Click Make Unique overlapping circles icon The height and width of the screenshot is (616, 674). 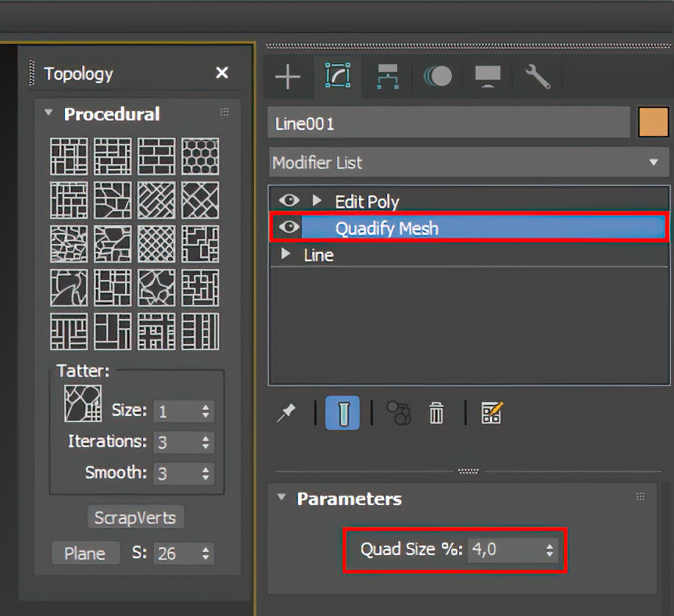point(399,413)
